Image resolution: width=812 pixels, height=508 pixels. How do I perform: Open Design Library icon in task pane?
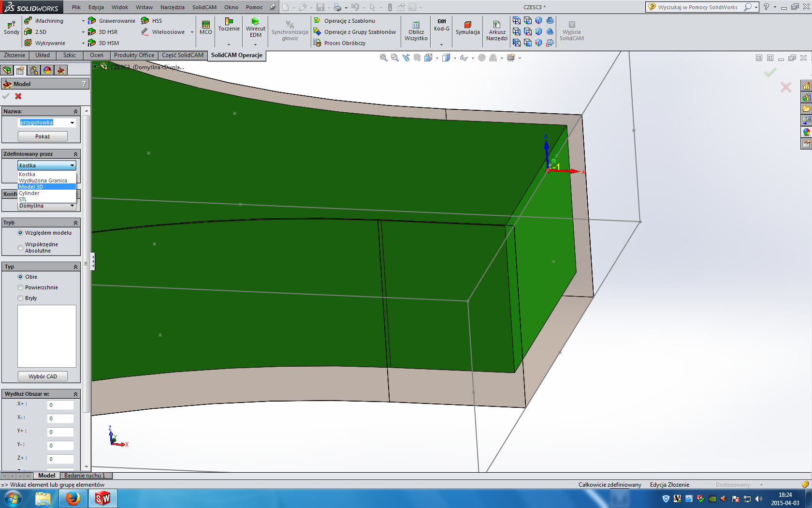[x=806, y=98]
